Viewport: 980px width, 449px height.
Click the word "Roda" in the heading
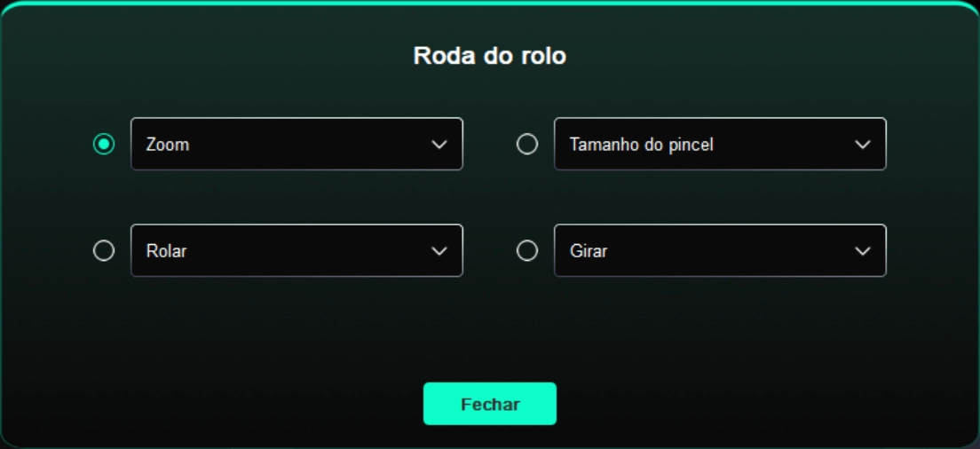click(x=438, y=56)
